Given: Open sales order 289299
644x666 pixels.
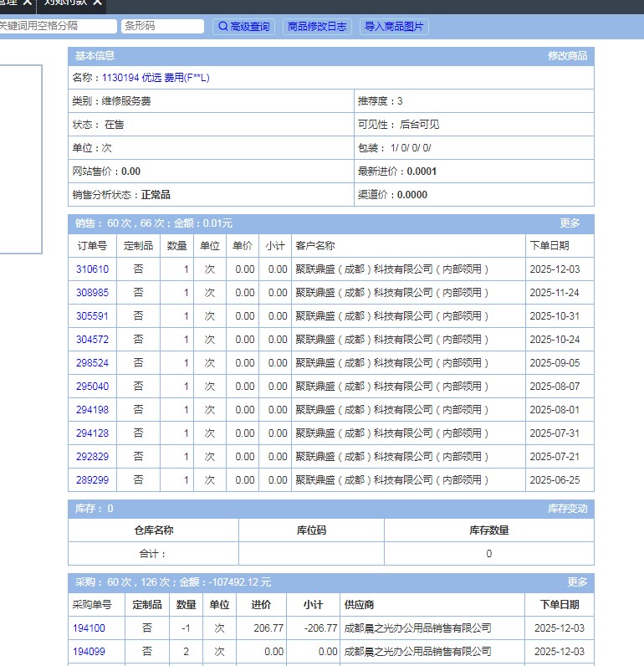Looking at the screenshot, I should point(92,480).
